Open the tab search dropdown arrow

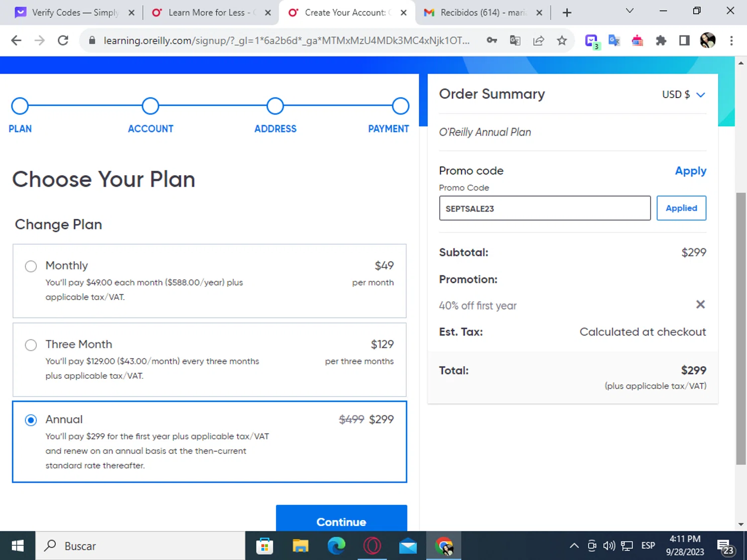(x=629, y=11)
